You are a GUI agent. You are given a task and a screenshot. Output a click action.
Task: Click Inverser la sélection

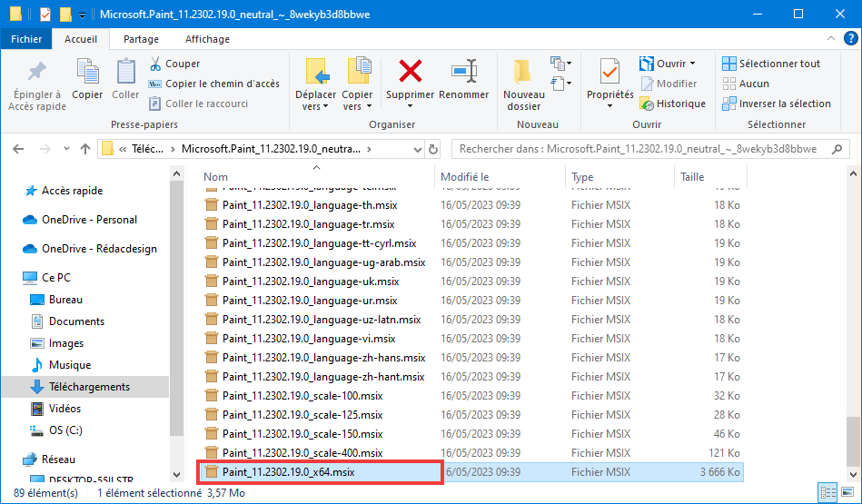click(777, 104)
